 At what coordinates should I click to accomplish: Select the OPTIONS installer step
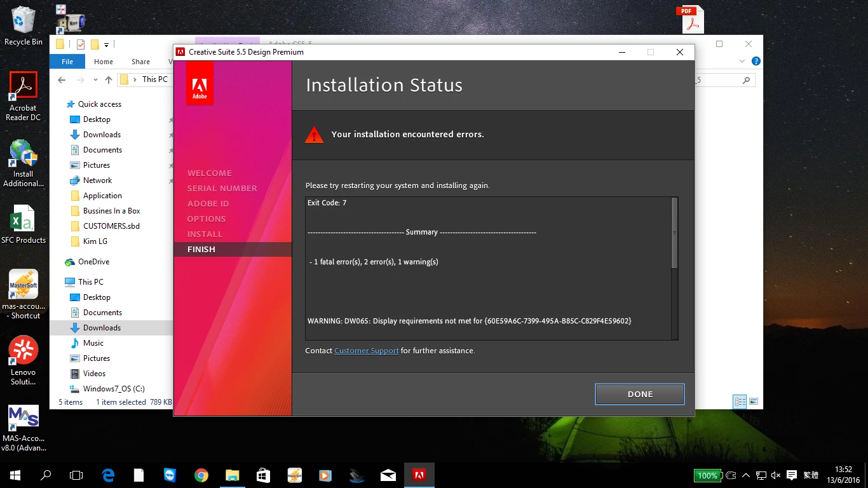pos(207,219)
